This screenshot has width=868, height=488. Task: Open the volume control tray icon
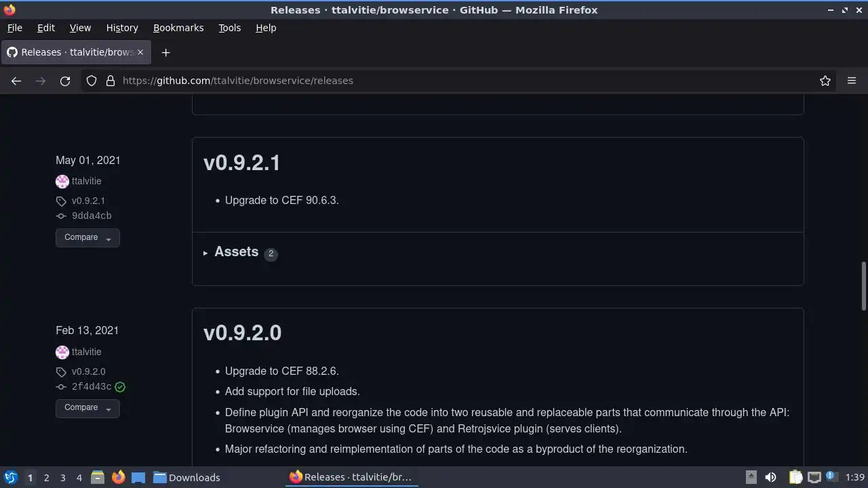(771, 477)
